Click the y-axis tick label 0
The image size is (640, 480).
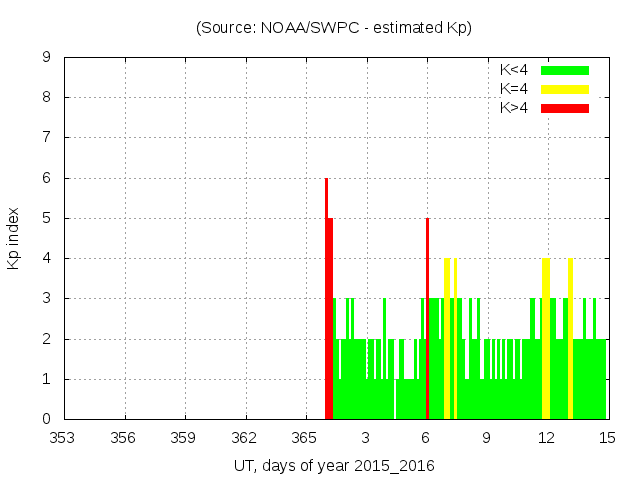(x=46, y=420)
